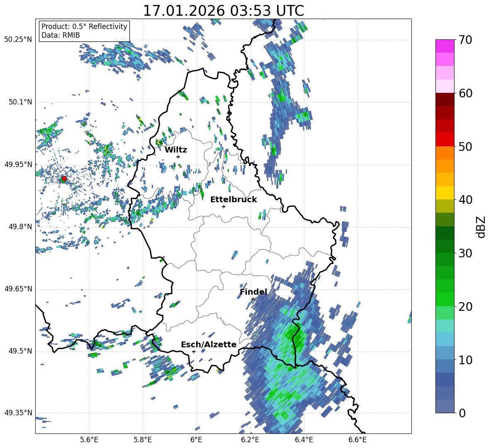Click the 49.95°N latitude label

click(18, 165)
